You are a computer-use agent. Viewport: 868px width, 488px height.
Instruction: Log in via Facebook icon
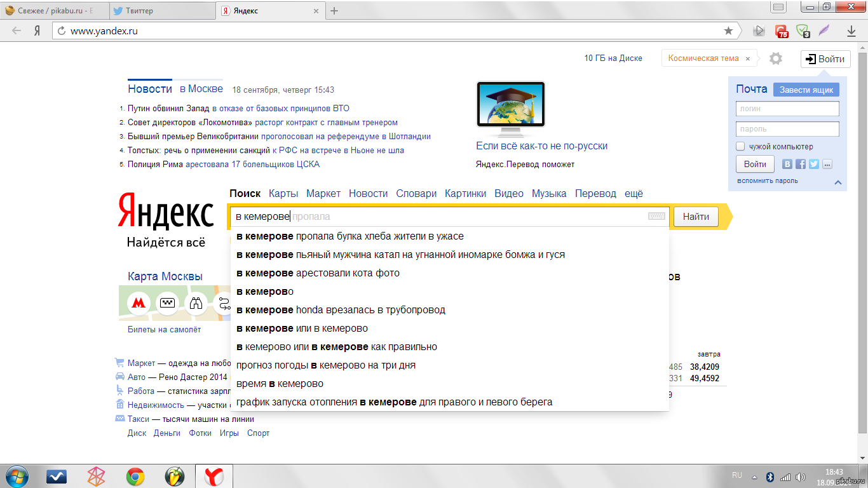click(x=801, y=164)
